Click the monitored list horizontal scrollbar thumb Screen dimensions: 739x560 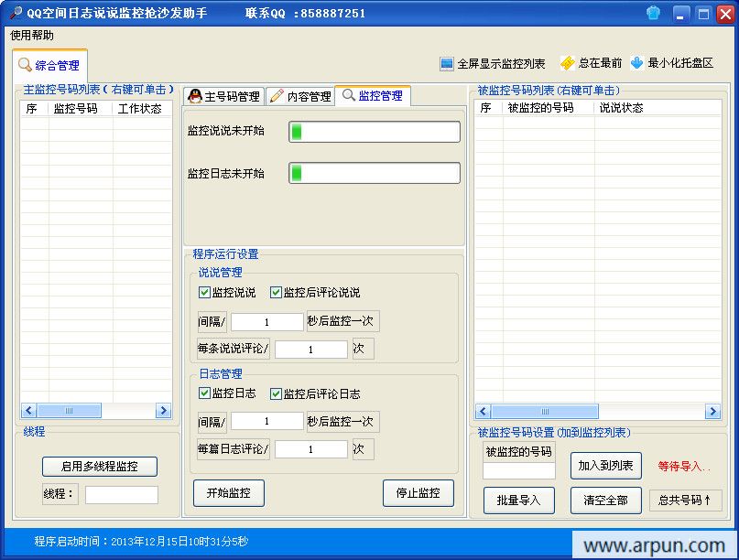click(545, 412)
